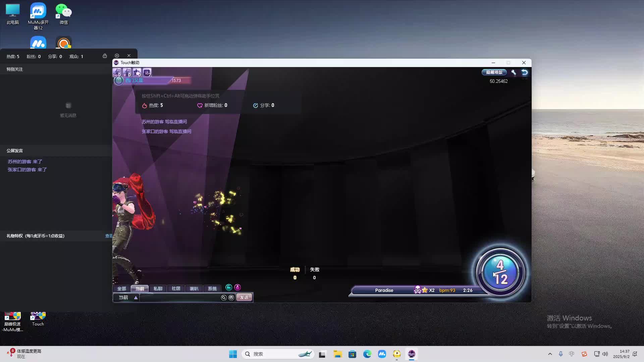The width and height of the screenshot is (644, 362).
Task: Click the 4/12 beat progress orb
Action: (500, 272)
